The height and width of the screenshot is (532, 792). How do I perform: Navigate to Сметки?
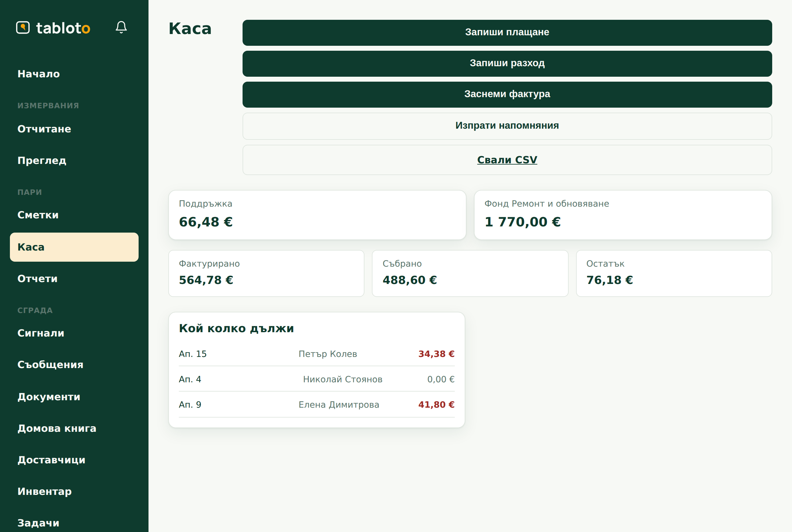click(x=74, y=215)
